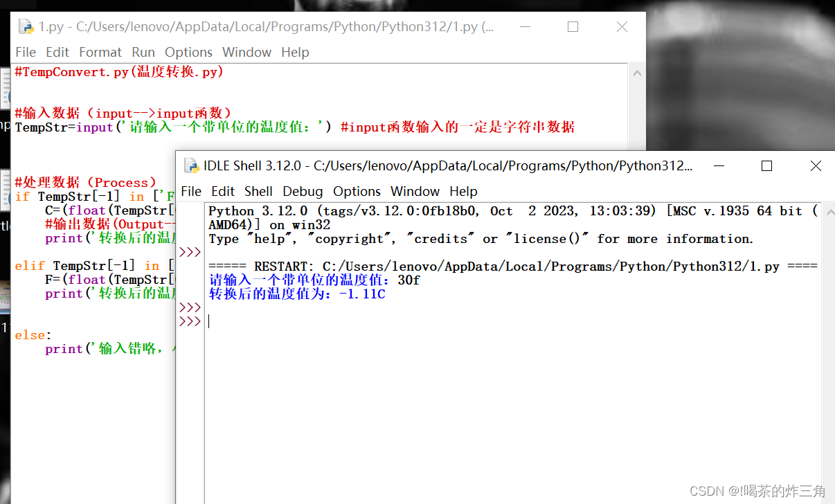Click scroll-up arrow in 1.py editor scrollbar
Image resolution: width=835 pixels, height=504 pixels.
[637, 73]
